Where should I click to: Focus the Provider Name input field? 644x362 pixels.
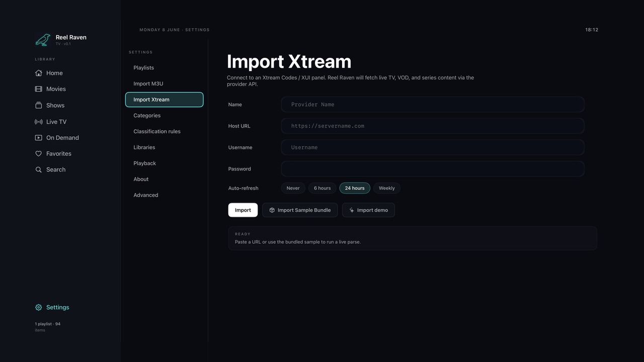click(x=433, y=105)
